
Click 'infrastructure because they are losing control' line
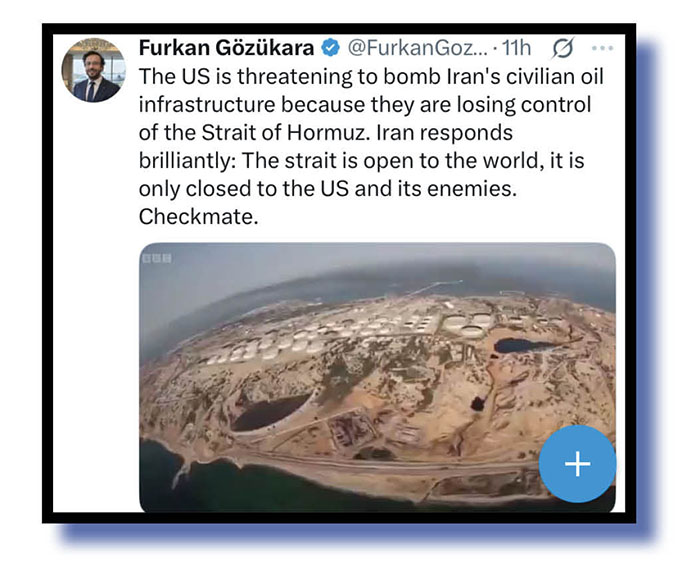[x=365, y=105]
